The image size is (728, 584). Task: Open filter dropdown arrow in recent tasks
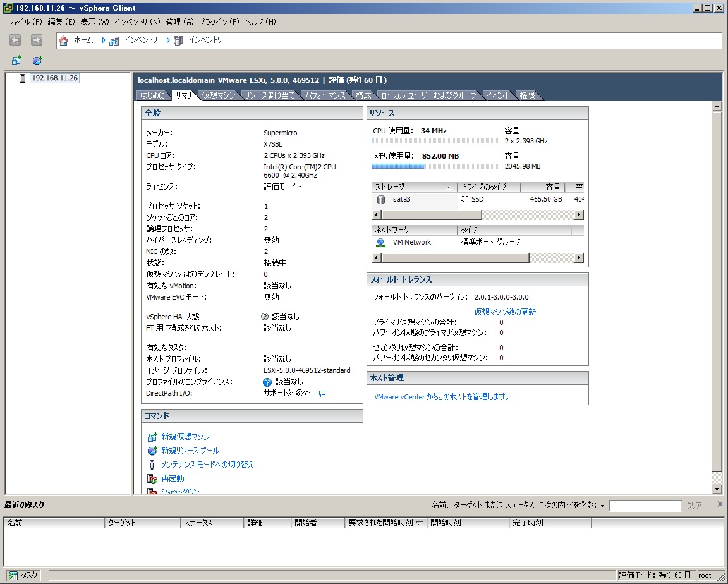[x=603, y=506]
